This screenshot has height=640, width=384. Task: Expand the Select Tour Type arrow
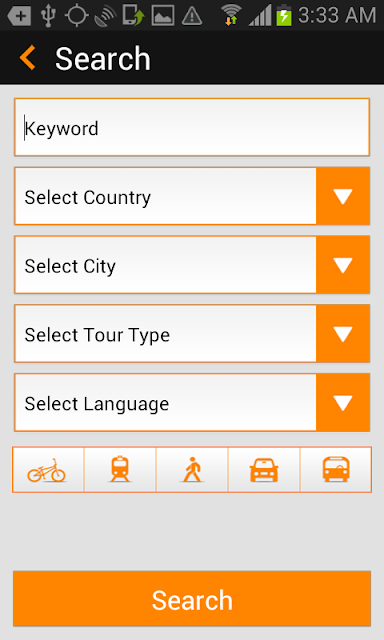coord(343,333)
